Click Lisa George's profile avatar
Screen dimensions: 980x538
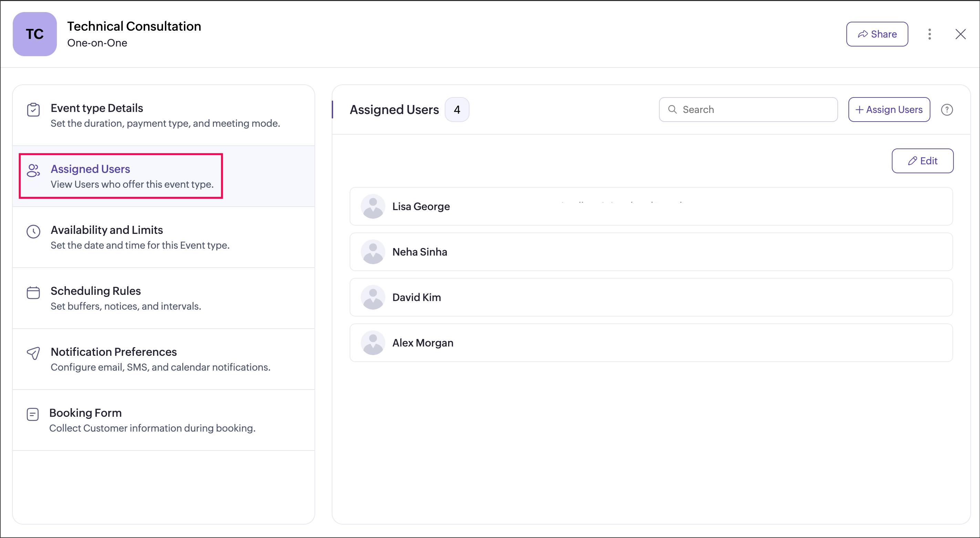click(373, 207)
